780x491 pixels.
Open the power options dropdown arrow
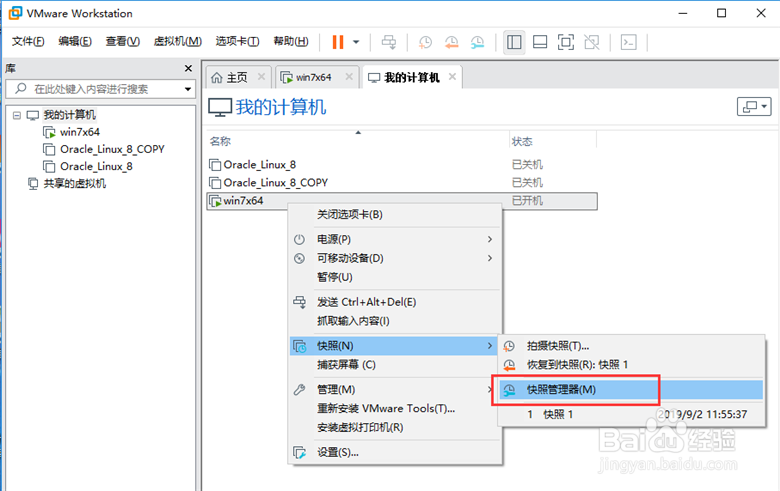coord(356,42)
